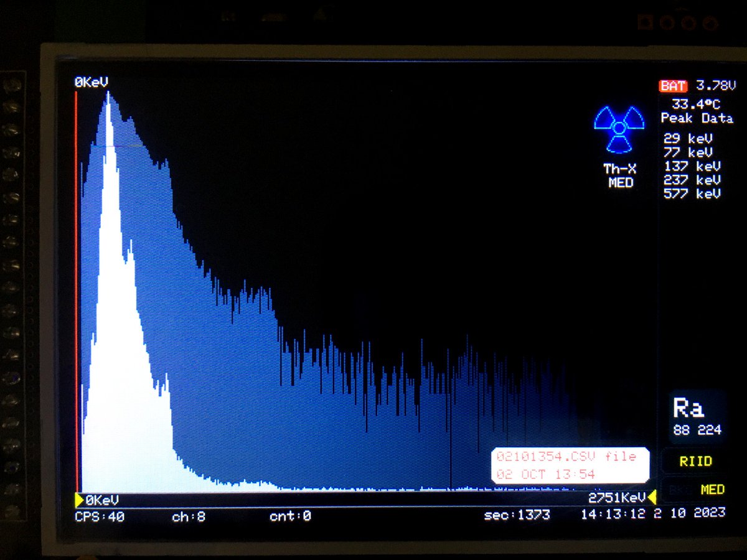Select the yellow right range marker arrow
Viewport: 747px width, 560px height.
point(652,497)
